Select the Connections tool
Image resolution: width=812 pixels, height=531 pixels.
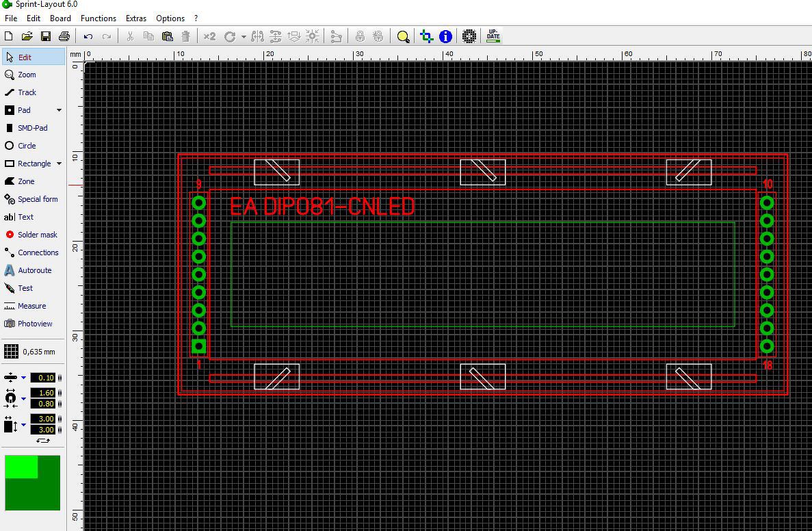(x=33, y=252)
